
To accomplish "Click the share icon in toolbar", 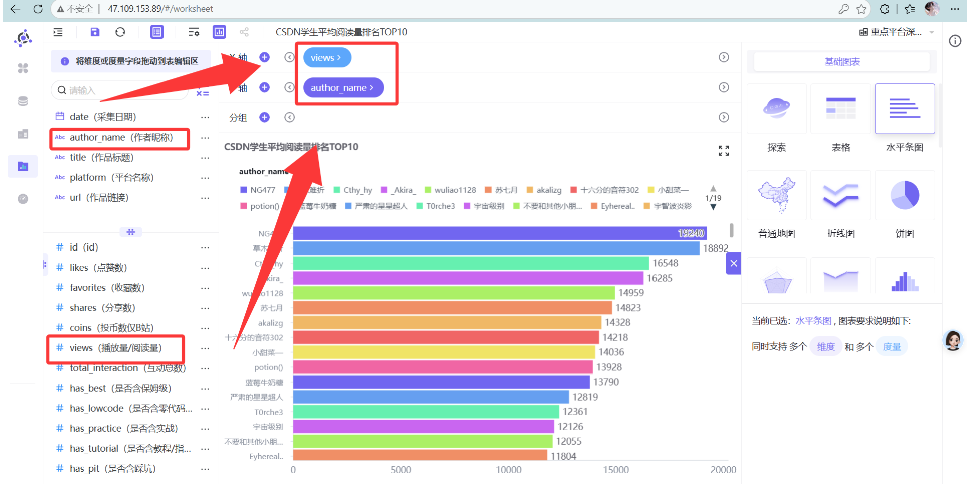I will [x=244, y=32].
